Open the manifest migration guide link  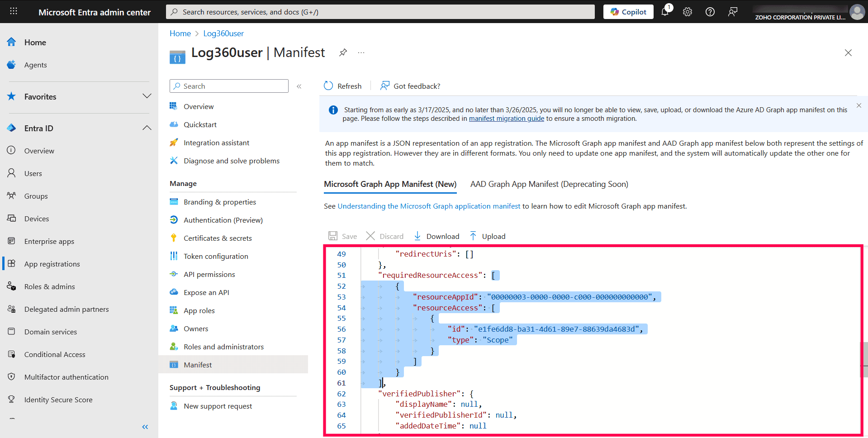tap(506, 119)
